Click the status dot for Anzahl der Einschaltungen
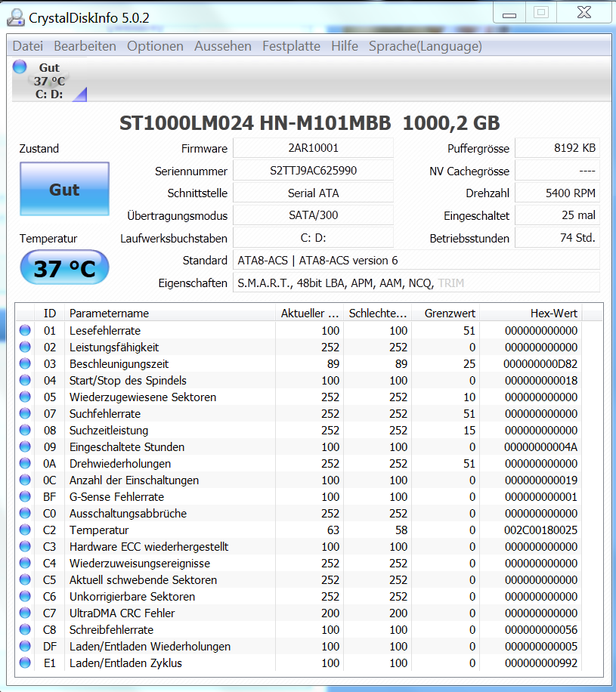This screenshot has height=692, width=616. pos(25,480)
